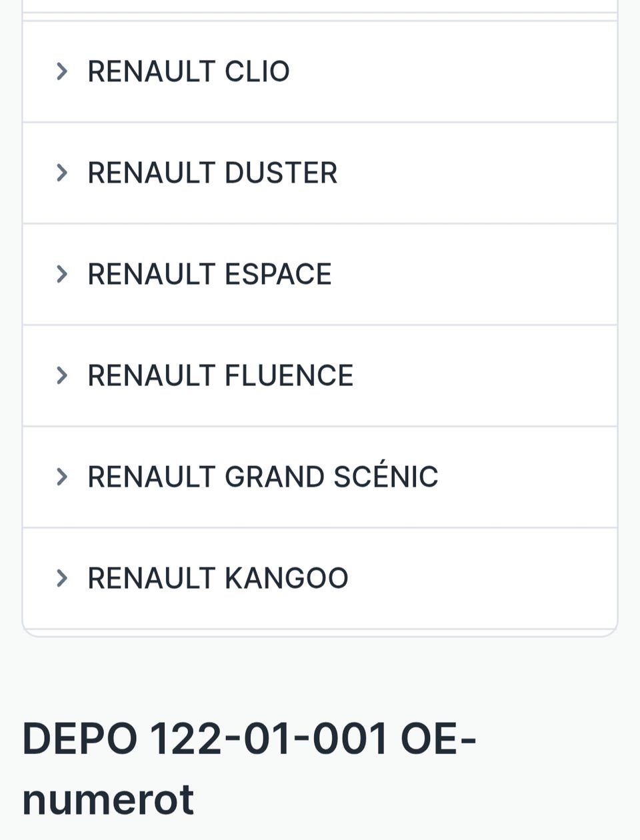640x840 pixels.
Task: Open the chevron beside RENAULT KANGOO
Action: coord(62,578)
